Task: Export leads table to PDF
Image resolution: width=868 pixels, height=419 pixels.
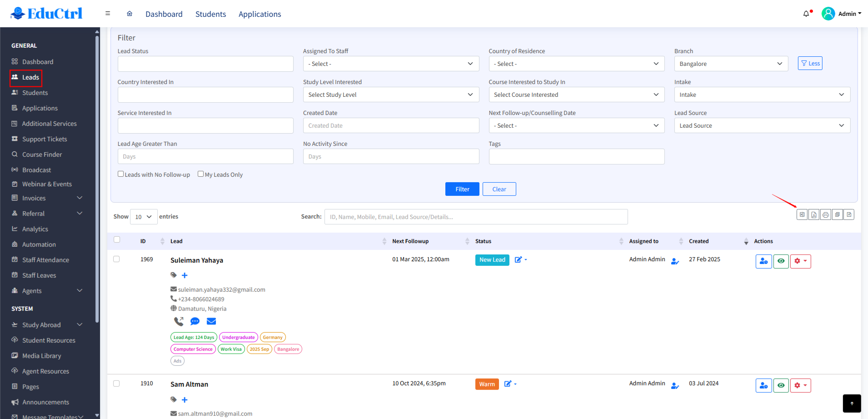Action: pyautogui.click(x=813, y=215)
